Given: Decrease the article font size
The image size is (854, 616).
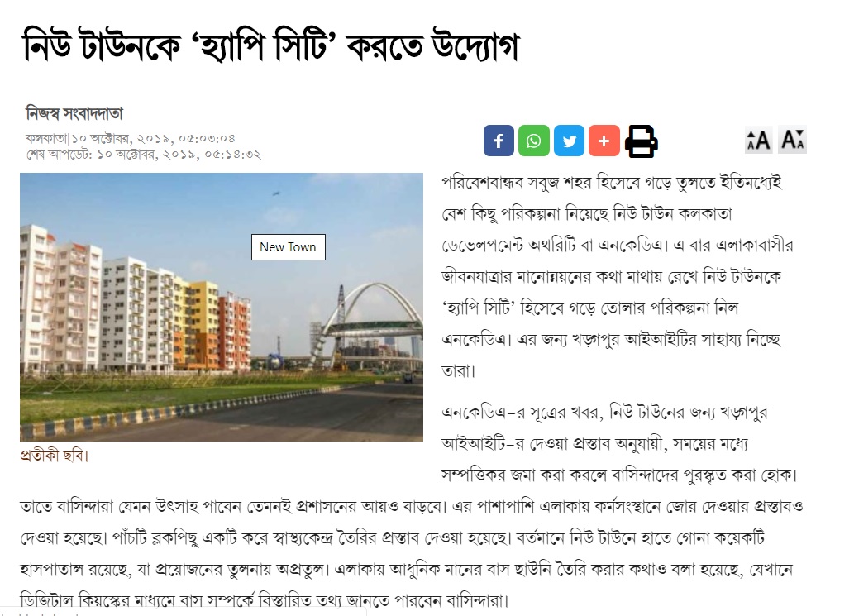Looking at the screenshot, I should (x=792, y=140).
